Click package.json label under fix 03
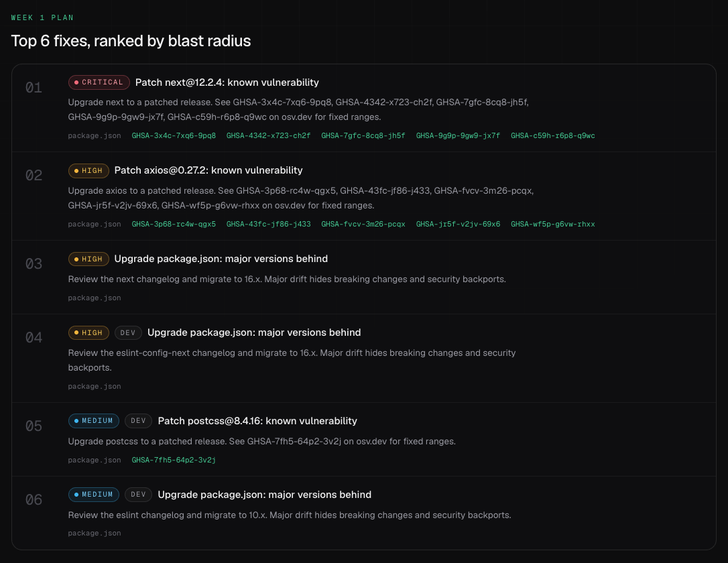Screen dimensions: 728x563 pyautogui.click(x=95, y=298)
